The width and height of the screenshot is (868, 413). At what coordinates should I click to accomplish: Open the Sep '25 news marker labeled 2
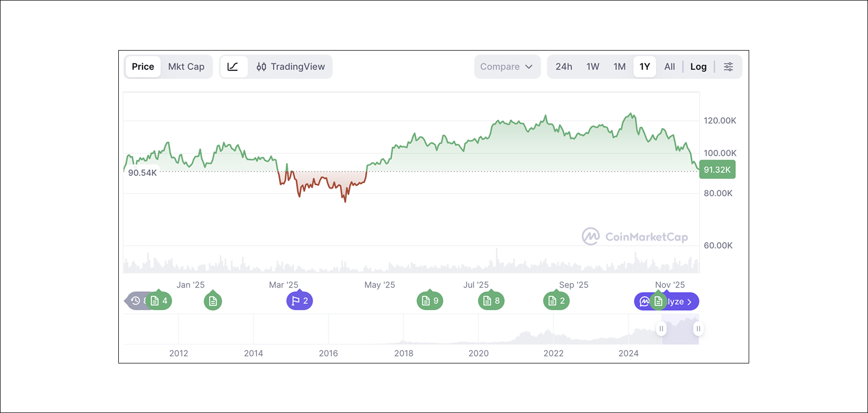(556, 300)
